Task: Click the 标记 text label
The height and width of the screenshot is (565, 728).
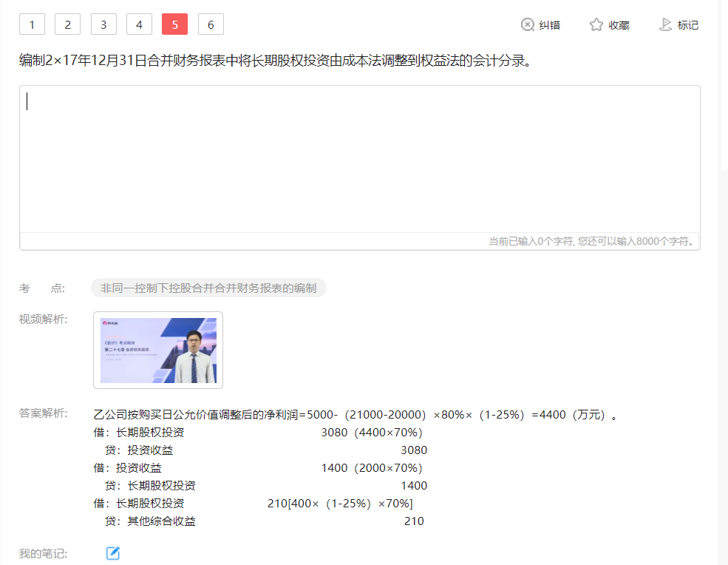Action: coord(687,25)
